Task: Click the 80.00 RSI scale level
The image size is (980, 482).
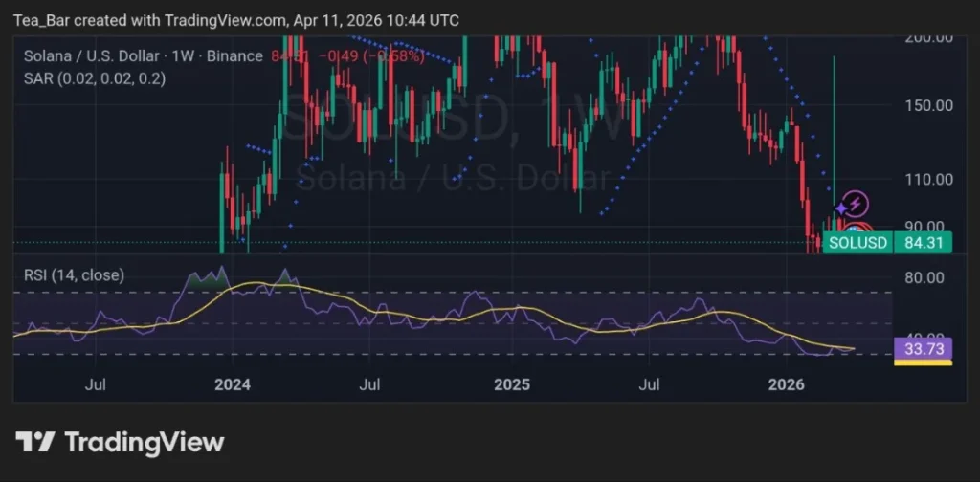Action: (927, 277)
